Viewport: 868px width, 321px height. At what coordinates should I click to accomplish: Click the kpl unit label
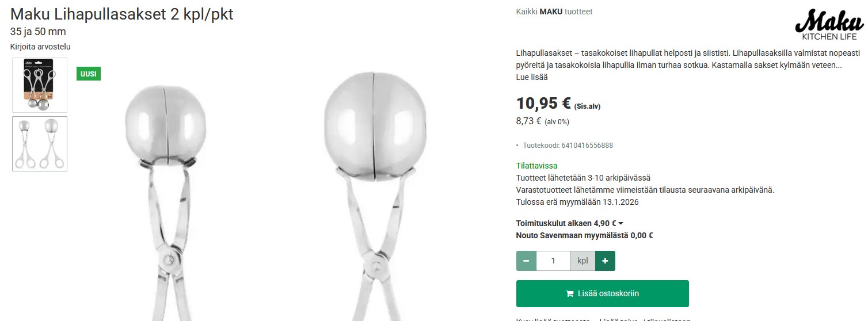pos(583,261)
